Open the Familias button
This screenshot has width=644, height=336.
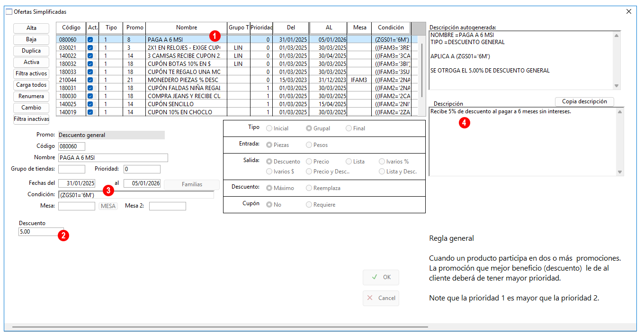(192, 184)
